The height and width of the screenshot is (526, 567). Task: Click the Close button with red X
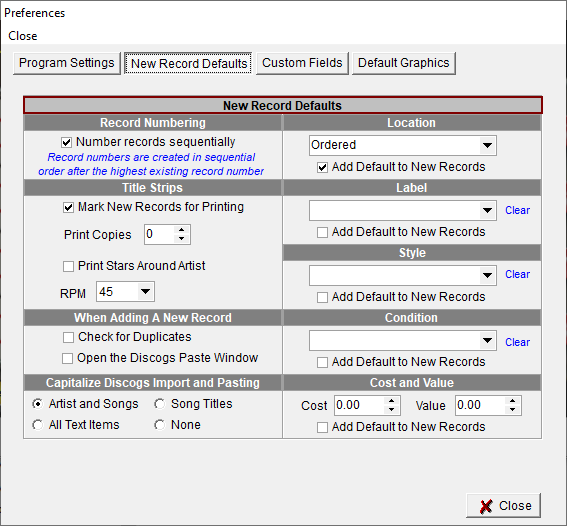click(504, 505)
